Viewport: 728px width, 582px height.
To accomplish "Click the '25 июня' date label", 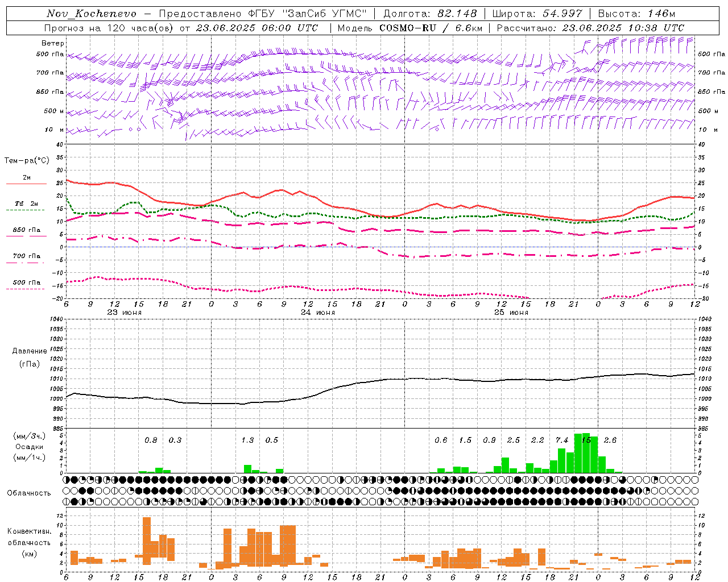I will pos(511,313).
